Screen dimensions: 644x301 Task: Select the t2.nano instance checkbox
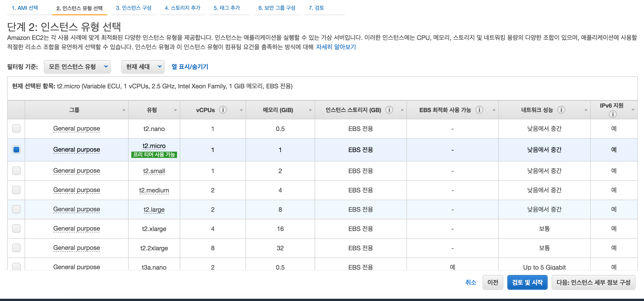point(17,129)
